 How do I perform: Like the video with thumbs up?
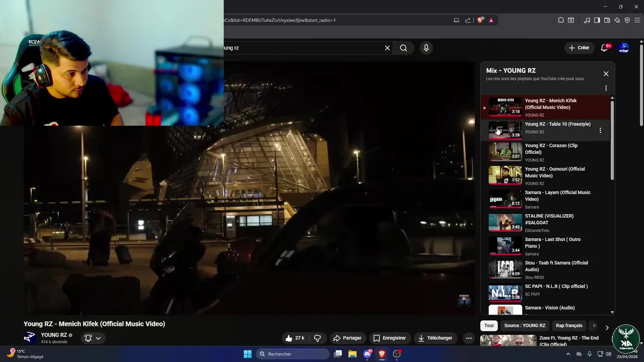tap(295, 338)
